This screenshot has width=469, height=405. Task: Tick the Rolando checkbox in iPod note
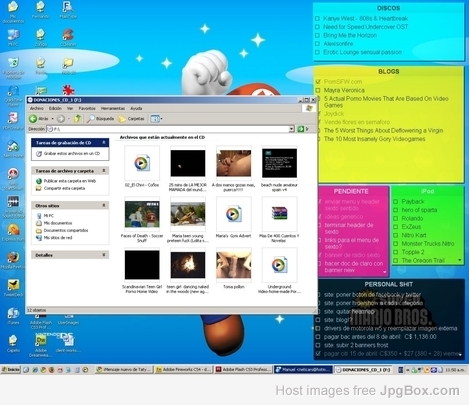tap(395, 219)
